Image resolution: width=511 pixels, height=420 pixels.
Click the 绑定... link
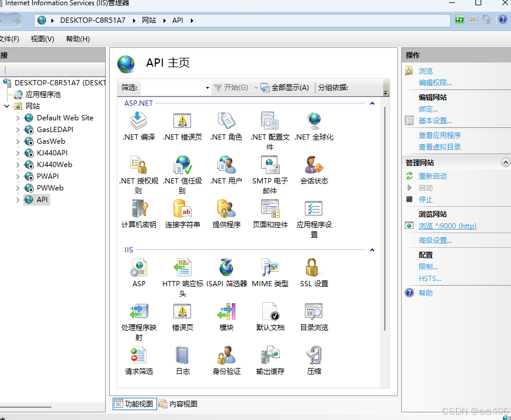[x=428, y=109]
